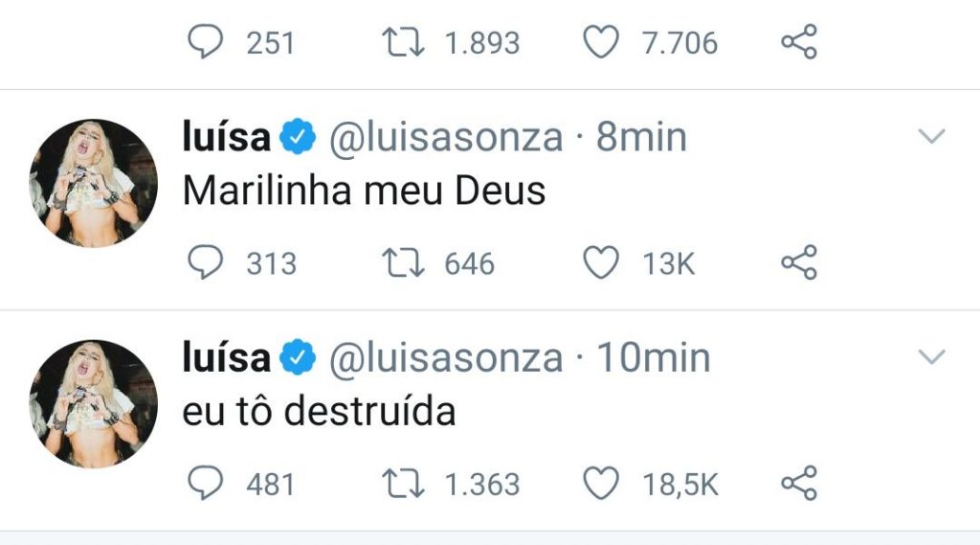Viewport: 980px width, 545px height.
Task: Open @luisasonza handle on the 8min tweet
Action: click(446, 138)
